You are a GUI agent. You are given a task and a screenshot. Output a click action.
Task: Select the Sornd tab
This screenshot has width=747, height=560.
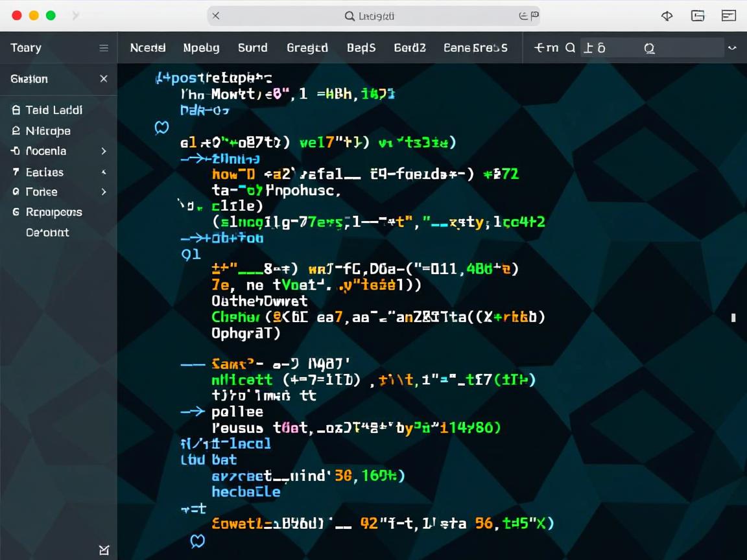click(252, 48)
